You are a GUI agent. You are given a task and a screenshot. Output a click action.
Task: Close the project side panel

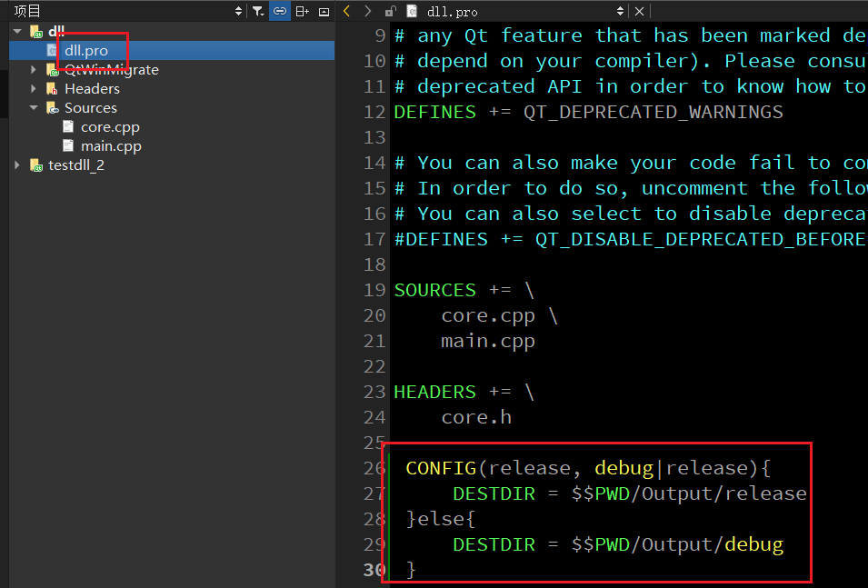[324, 12]
